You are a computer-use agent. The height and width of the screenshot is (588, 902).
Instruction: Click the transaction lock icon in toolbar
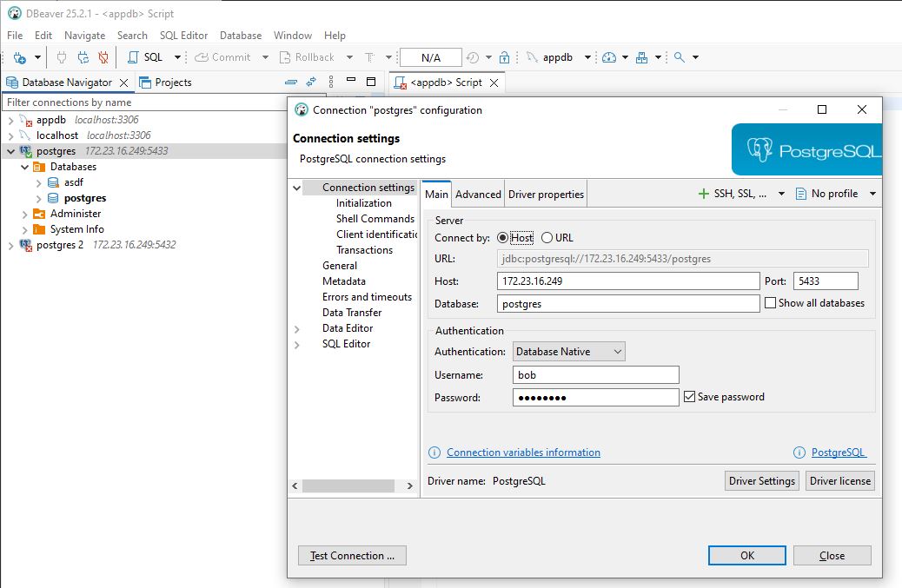tap(504, 57)
